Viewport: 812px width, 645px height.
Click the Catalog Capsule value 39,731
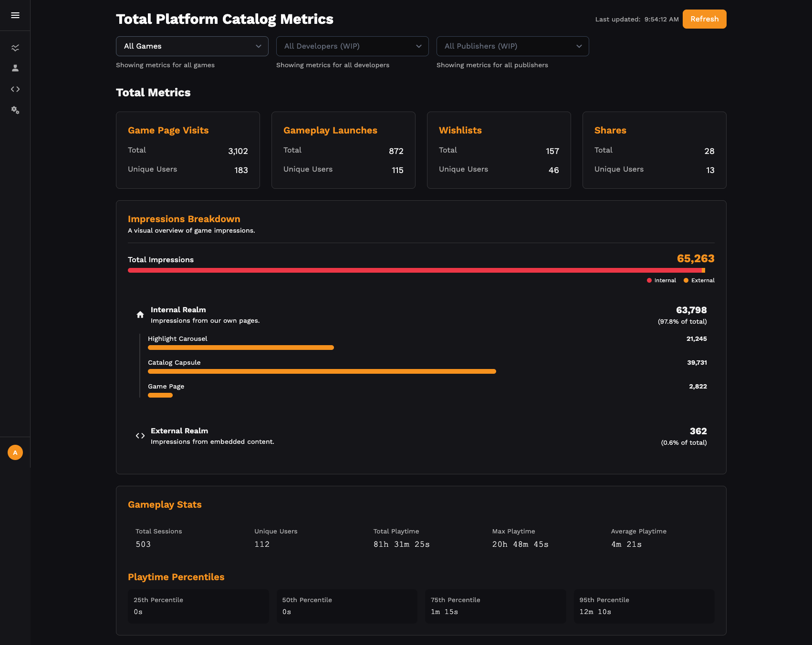pyautogui.click(x=697, y=363)
